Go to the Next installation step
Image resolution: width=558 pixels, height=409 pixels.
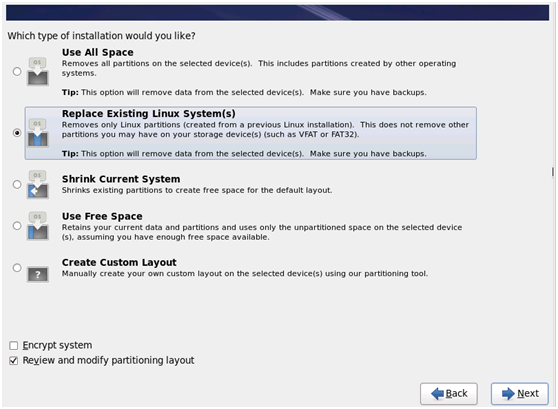click(x=520, y=394)
